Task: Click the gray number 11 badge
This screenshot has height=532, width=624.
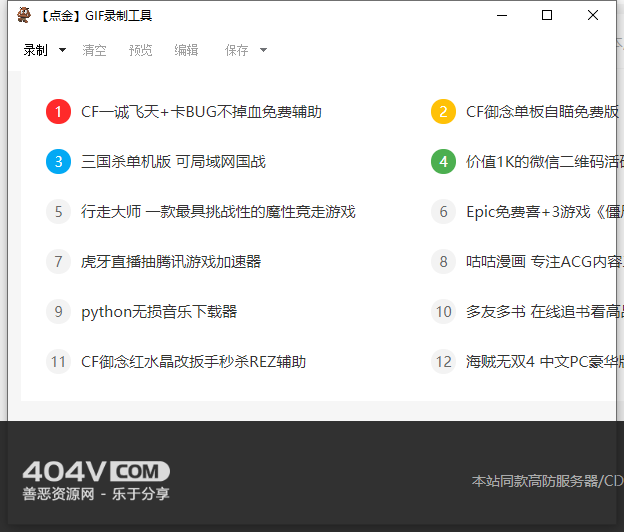Action: point(58,362)
